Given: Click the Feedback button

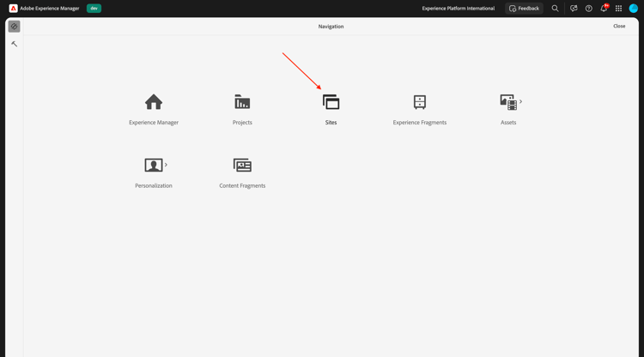Looking at the screenshot, I should [x=524, y=9].
